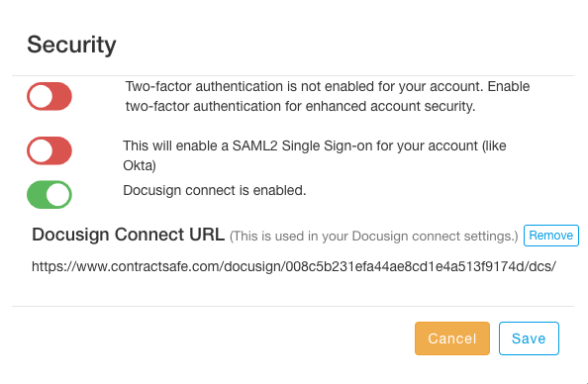Screen dimensions: 588x384
Task: Click the SAML2 Single Sign-on description
Action: pos(315,155)
